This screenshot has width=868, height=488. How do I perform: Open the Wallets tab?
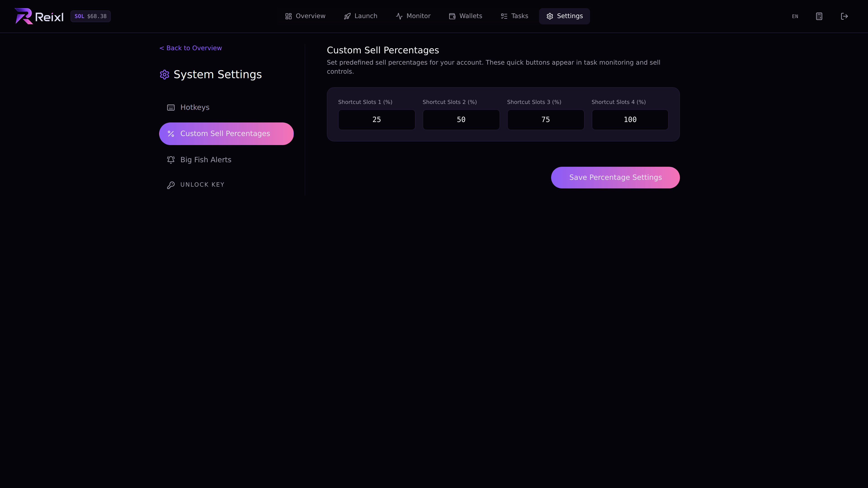tap(466, 16)
